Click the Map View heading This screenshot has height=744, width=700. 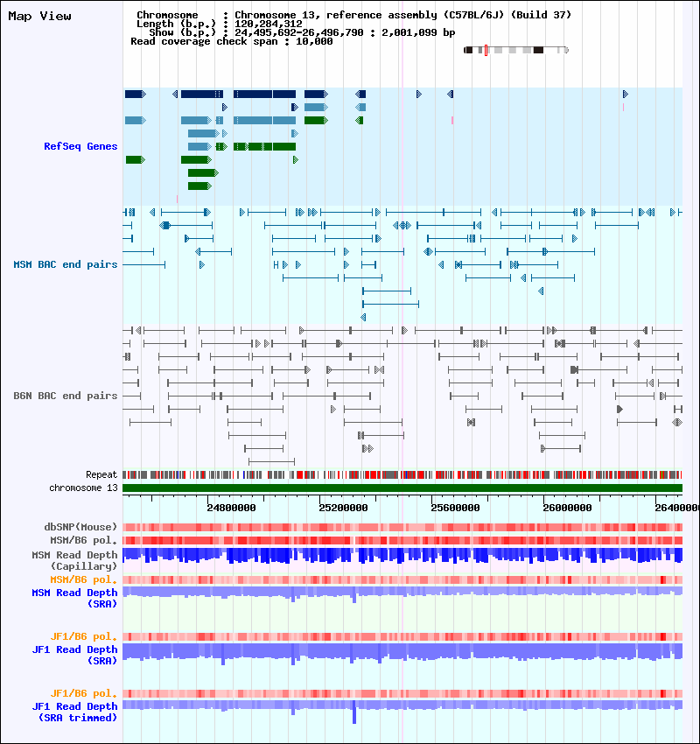pos(40,16)
